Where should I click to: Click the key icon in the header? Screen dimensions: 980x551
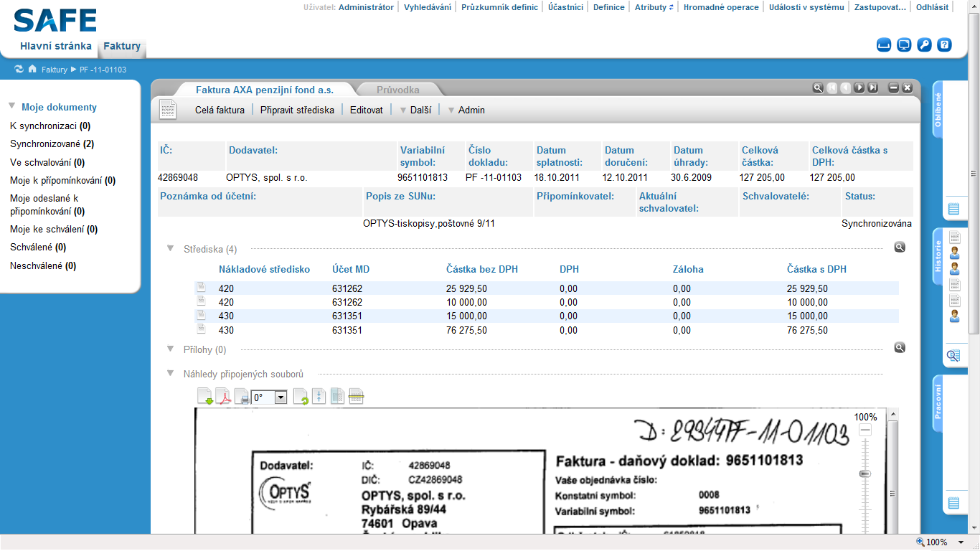(x=925, y=44)
